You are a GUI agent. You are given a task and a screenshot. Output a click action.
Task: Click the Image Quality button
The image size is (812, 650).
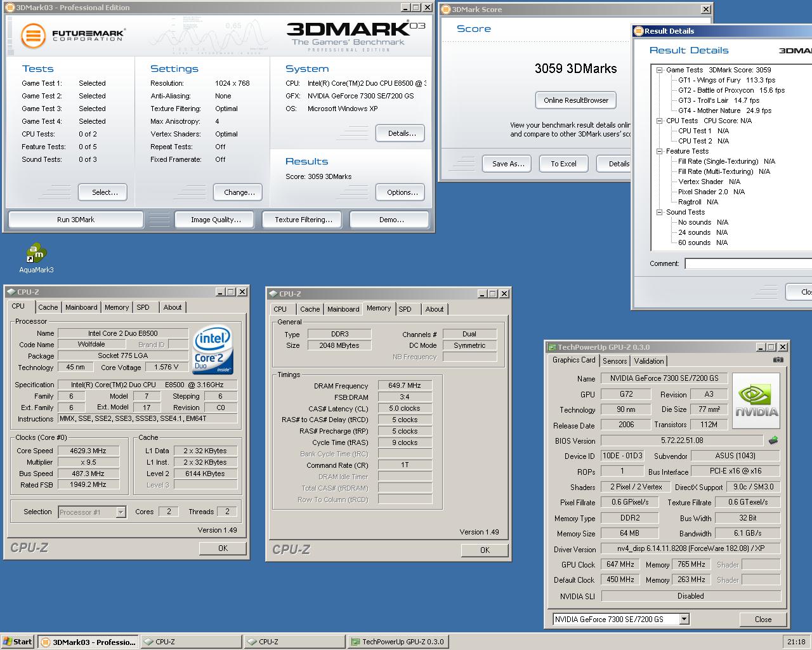(x=216, y=220)
